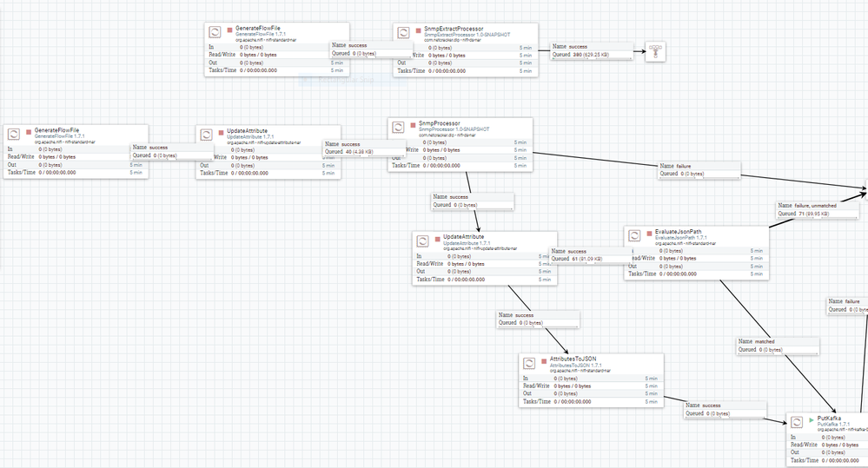The width and height of the screenshot is (868, 468).
Task: Click running status indicator on PutKafka
Action: 812,420
